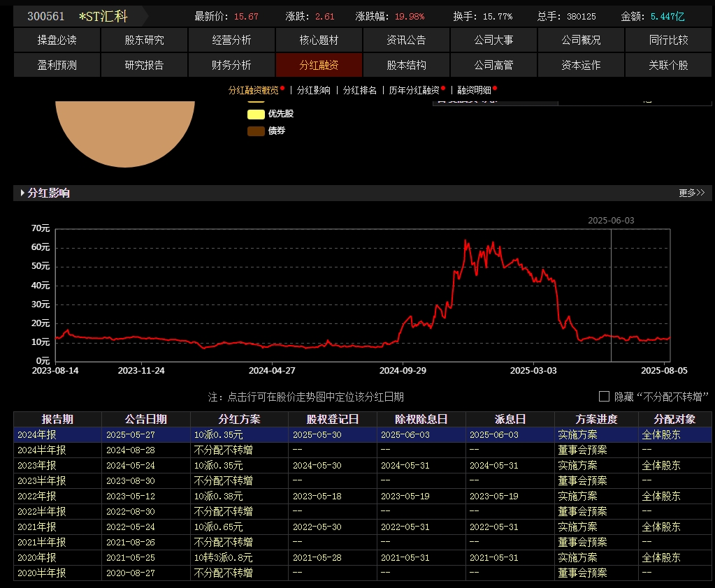
Task: Click the 融资明细 sub-link
Action: 474,90
